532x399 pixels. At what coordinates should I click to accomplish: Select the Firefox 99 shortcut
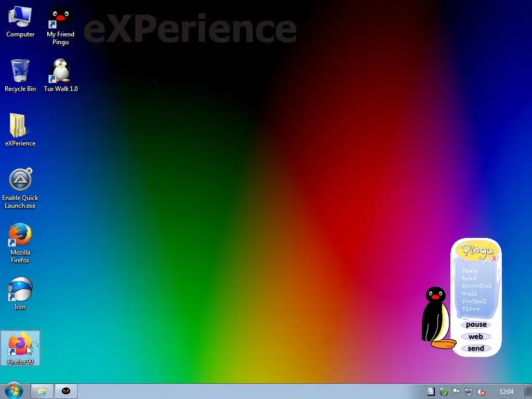20,348
